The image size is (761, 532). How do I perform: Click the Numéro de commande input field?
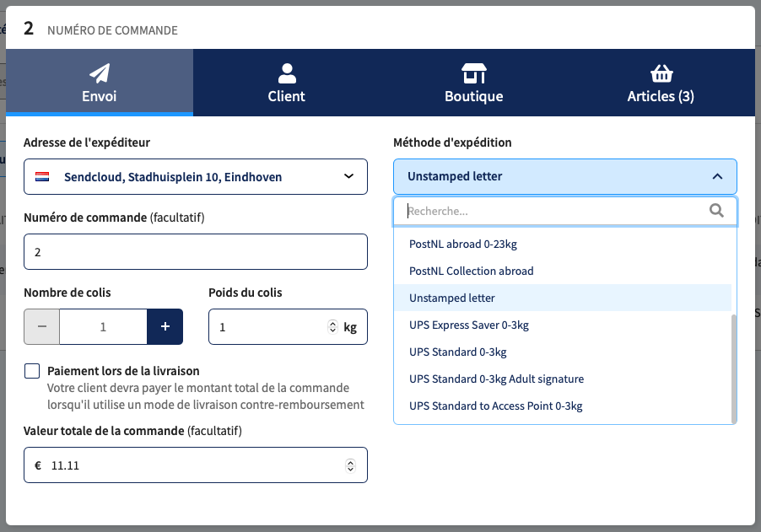196,252
